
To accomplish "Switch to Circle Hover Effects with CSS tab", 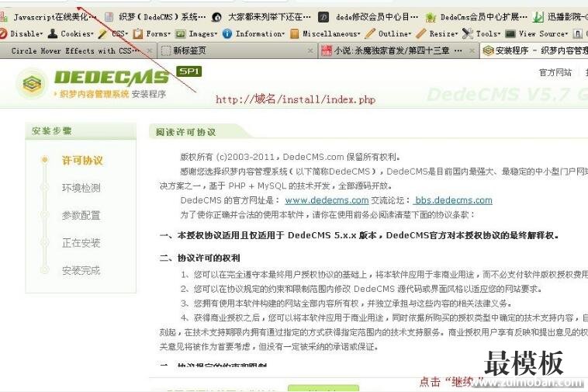I will [x=75, y=50].
